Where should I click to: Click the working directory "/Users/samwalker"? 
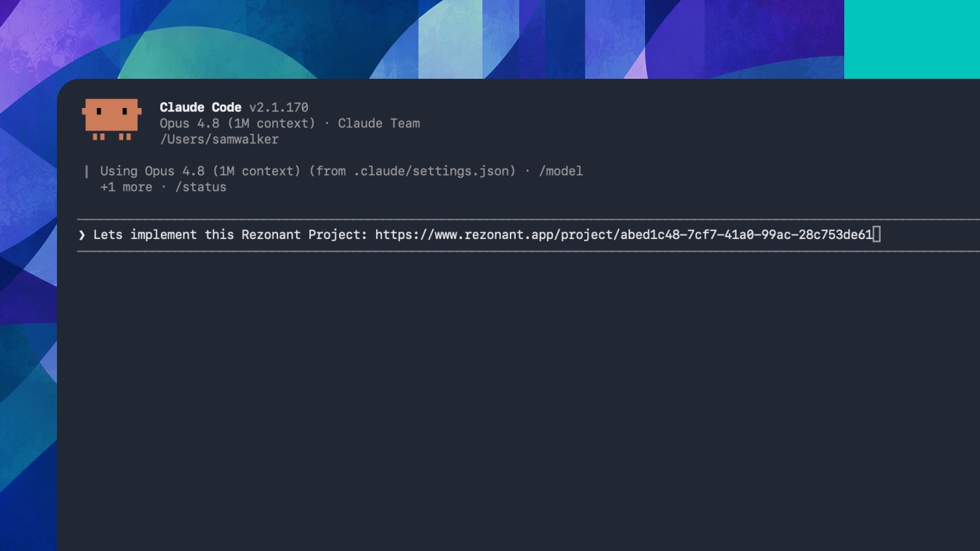(219, 140)
